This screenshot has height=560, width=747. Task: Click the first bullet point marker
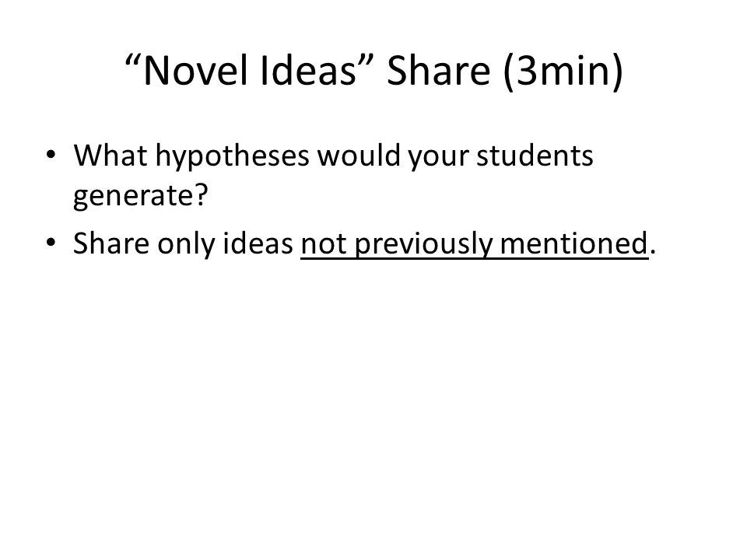coord(51,156)
